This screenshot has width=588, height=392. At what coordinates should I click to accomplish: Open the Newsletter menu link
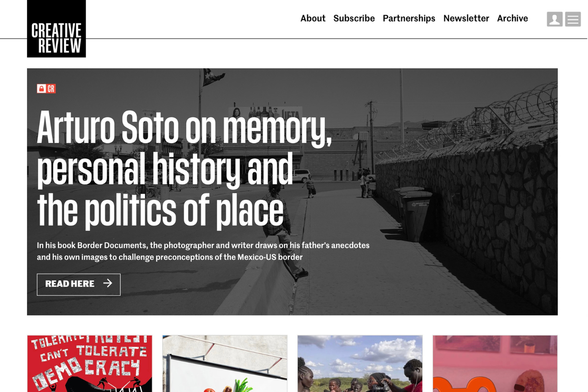click(x=466, y=18)
